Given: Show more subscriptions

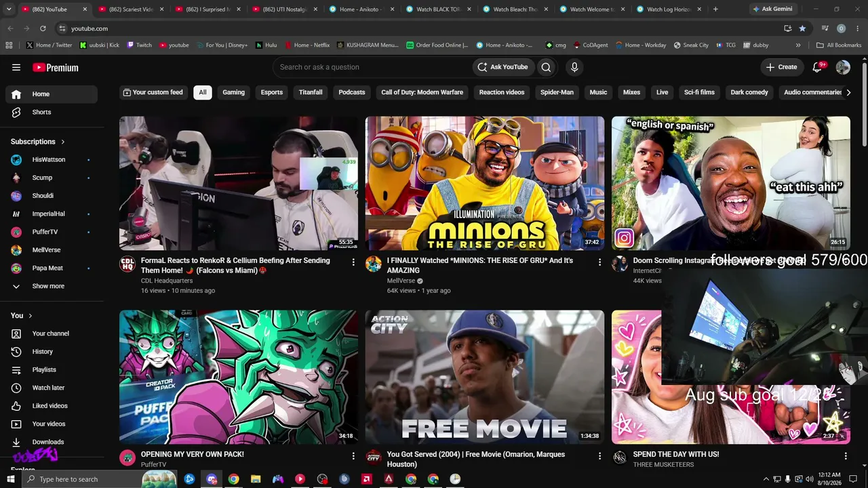Looking at the screenshot, I should coord(51,286).
